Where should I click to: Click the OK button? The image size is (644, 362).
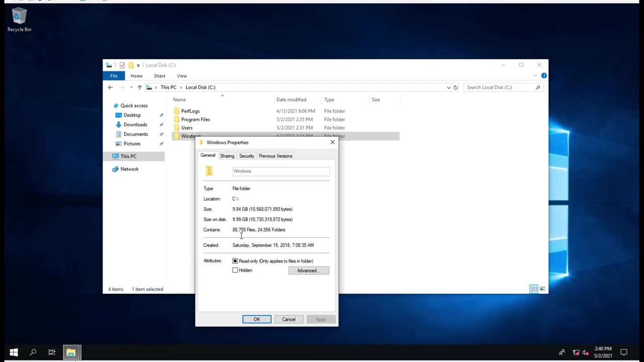pos(257,319)
